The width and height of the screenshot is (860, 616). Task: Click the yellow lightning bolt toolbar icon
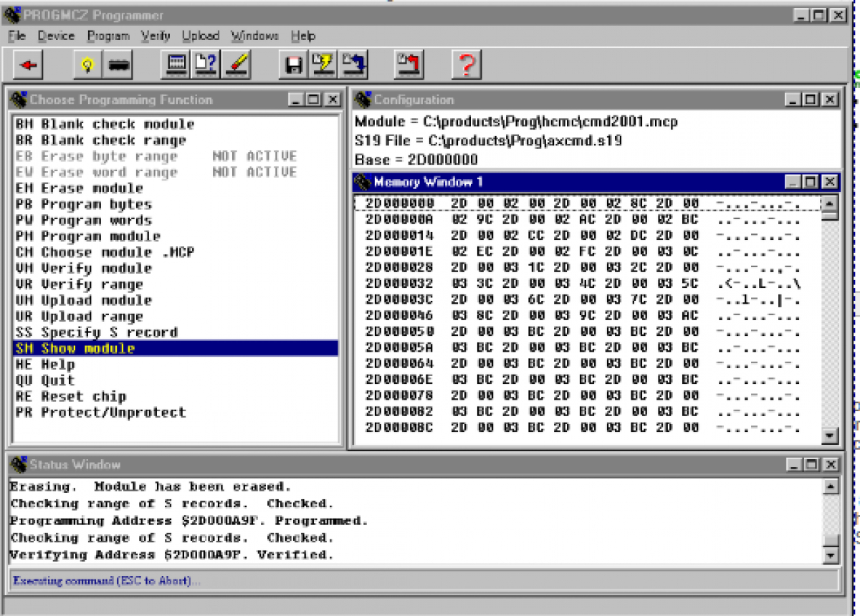[x=323, y=65]
